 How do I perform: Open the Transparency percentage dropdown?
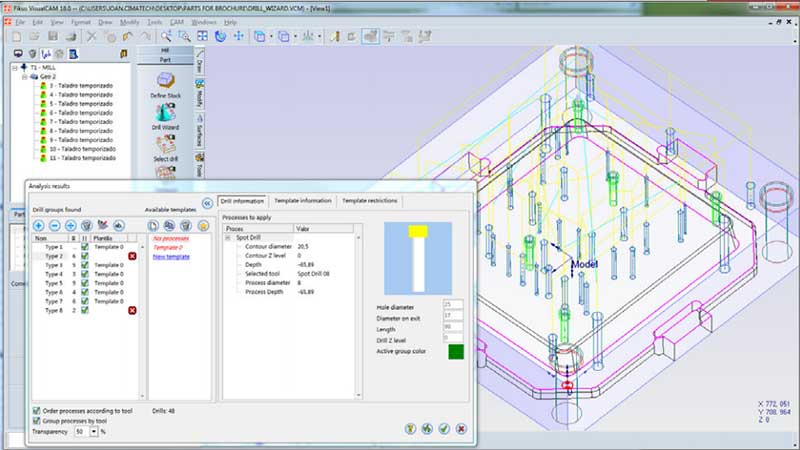[x=92, y=432]
